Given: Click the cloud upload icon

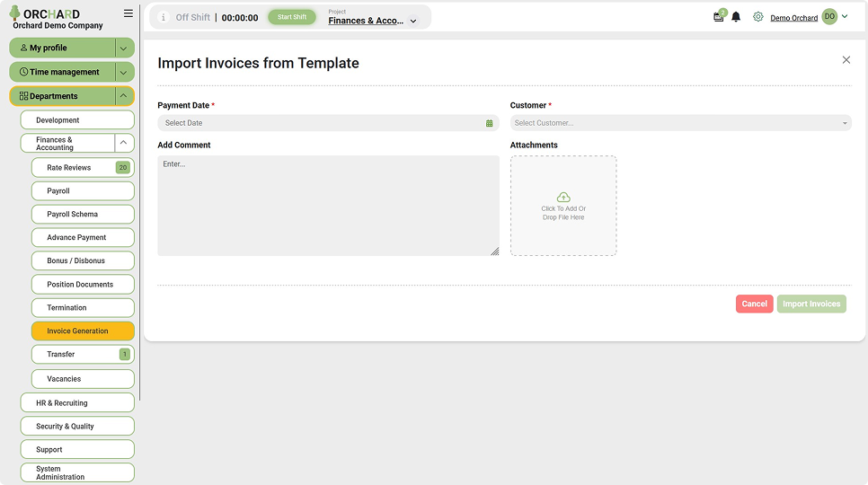Looking at the screenshot, I should (x=563, y=198).
